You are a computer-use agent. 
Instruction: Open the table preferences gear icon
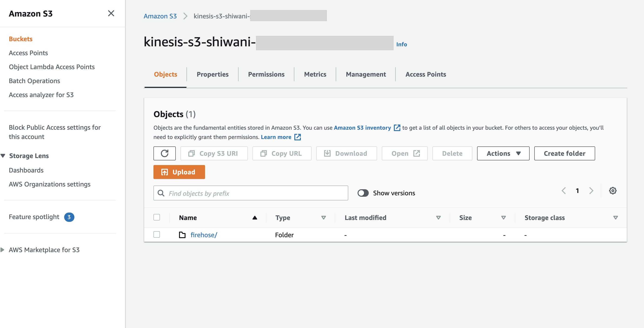pyautogui.click(x=613, y=191)
